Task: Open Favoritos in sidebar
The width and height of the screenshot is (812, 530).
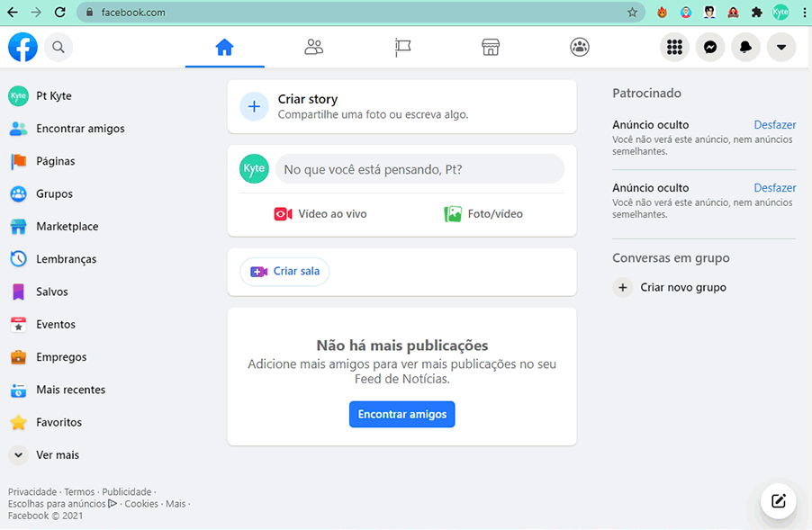Action: pos(46,422)
